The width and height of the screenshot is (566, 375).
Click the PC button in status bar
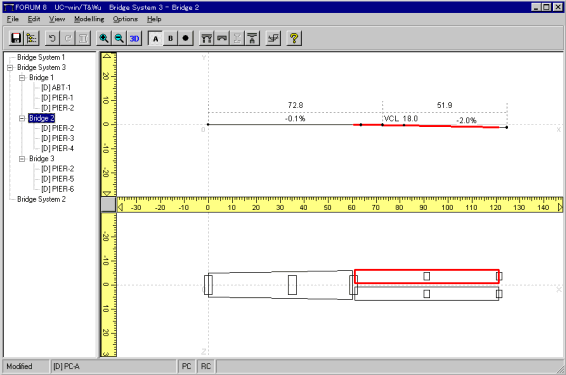[186, 366]
